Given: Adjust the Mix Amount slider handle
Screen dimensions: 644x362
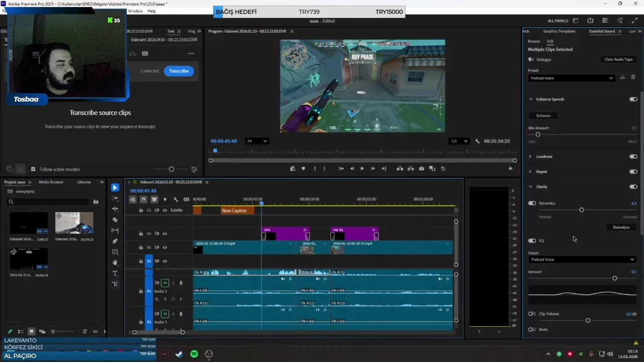Looking at the screenshot, I should point(538,134).
